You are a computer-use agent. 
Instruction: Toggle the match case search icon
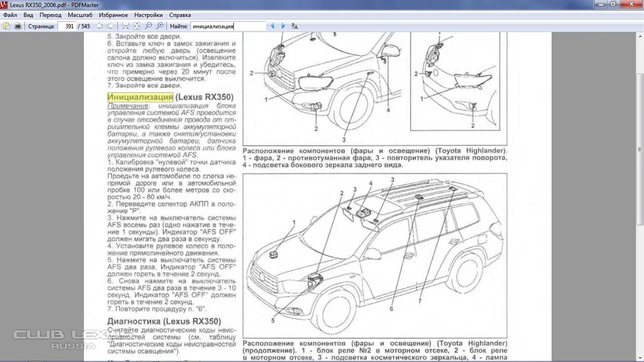coord(295,26)
